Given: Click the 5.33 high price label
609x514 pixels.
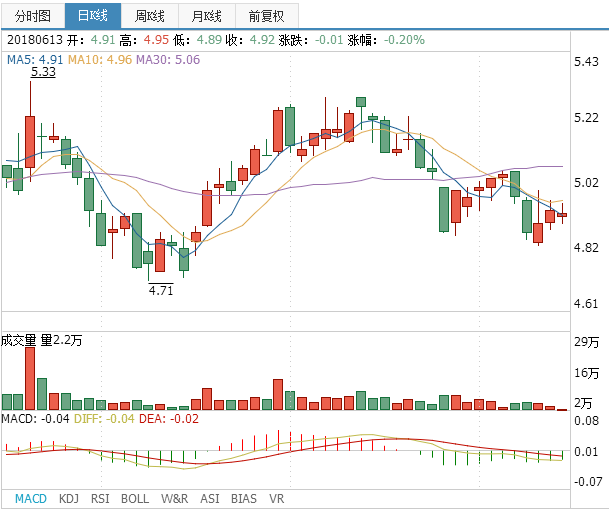Looking at the screenshot, I should [43, 72].
